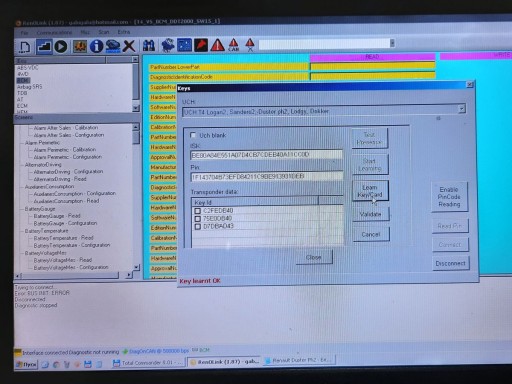Click the Chrome quick launch icon
The height and width of the screenshot is (384, 512).
coord(56,365)
